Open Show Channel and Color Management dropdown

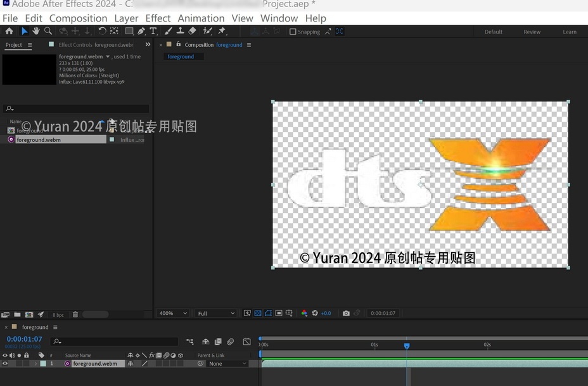(x=304, y=313)
